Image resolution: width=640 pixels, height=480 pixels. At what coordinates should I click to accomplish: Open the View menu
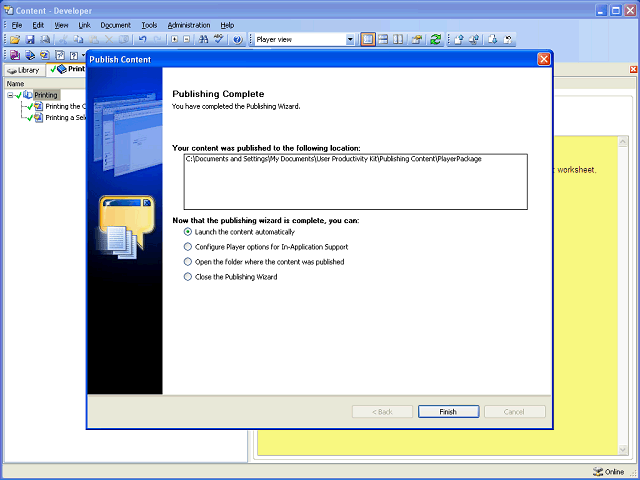[x=61, y=25]
